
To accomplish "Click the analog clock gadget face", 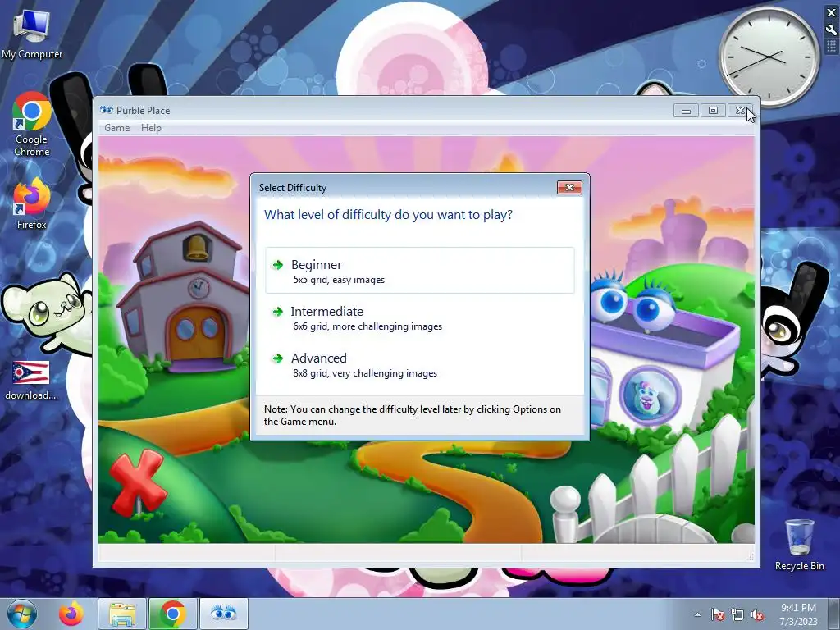I will coord(769,56).
